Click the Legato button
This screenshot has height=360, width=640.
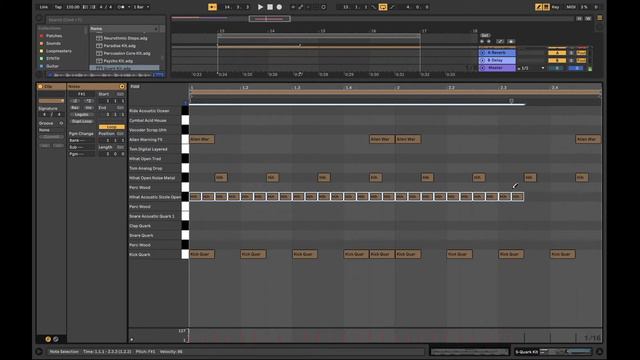click(82, 115)
